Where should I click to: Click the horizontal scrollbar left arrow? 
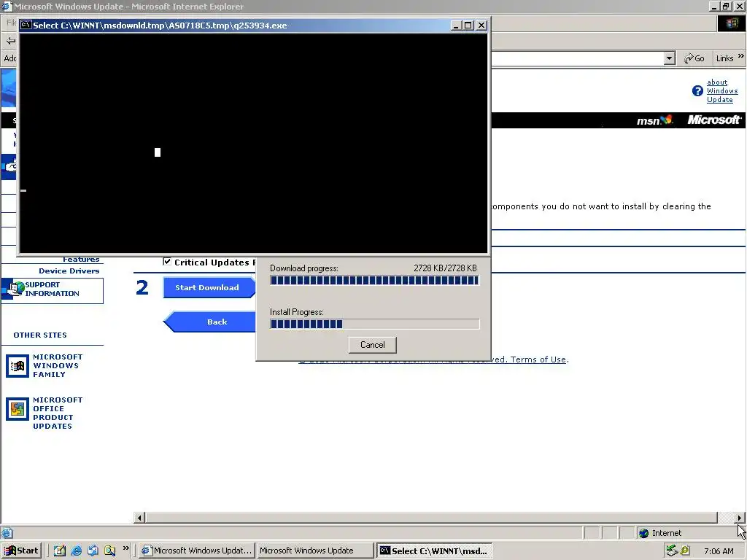[139, 518]
